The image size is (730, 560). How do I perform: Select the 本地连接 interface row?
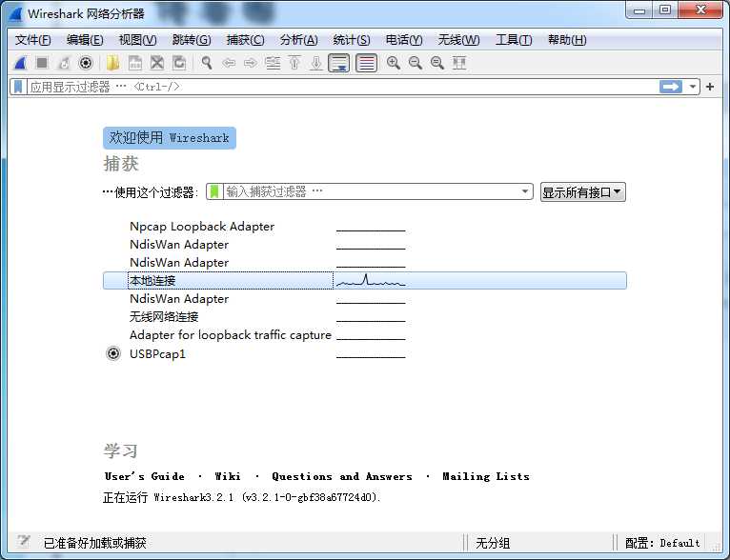pos(365,280)
